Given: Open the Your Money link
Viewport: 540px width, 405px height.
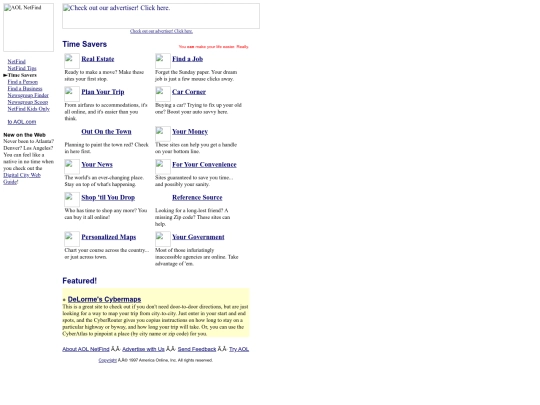Looking at the screenshot, I should pyautogui.click(x=190, y=132).
